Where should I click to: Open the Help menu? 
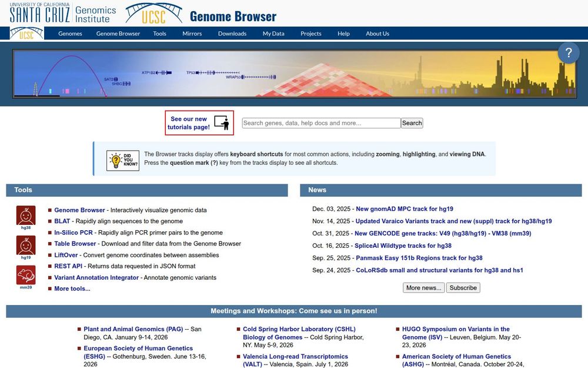(x=343, y=34)
